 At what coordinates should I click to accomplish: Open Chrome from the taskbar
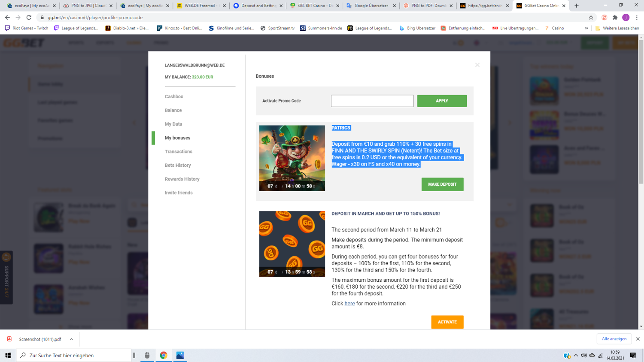(x=163, y=355)
